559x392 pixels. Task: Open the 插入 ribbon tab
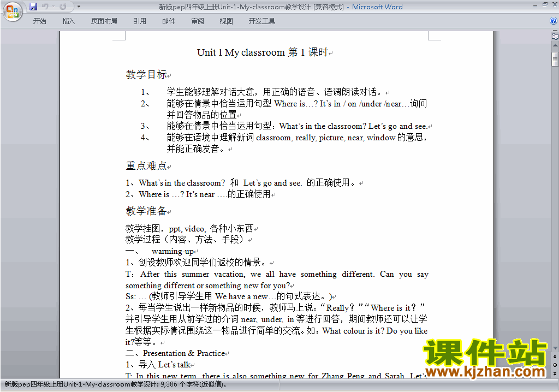coord(68,21)
